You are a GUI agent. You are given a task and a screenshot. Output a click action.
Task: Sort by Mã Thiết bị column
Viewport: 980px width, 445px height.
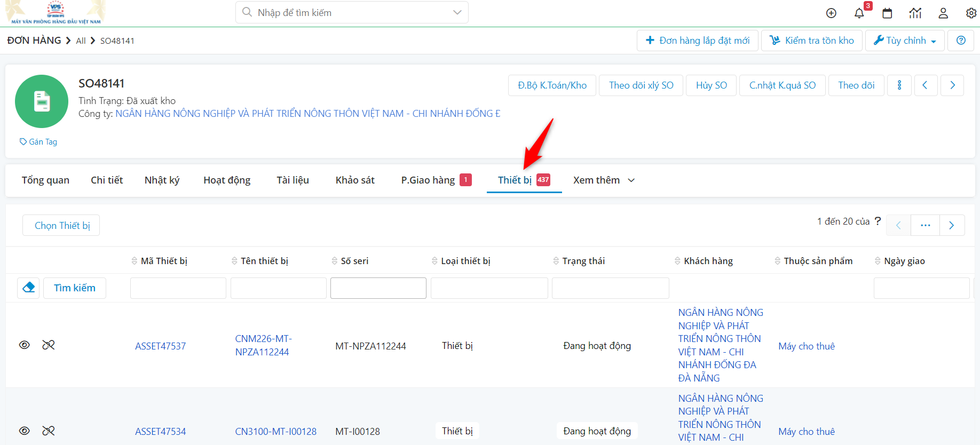159,261
